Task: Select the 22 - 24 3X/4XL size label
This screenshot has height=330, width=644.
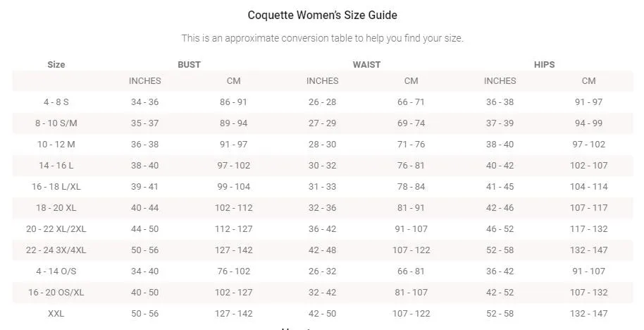Action: click(56, 250)
